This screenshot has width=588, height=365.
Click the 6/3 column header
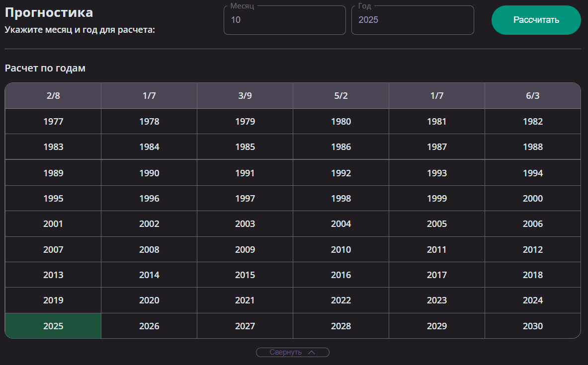click(x=533, y=95)
